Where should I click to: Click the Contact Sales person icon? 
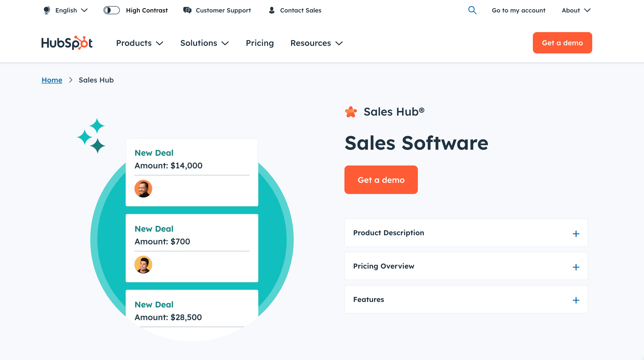click(x=272, y=10)
